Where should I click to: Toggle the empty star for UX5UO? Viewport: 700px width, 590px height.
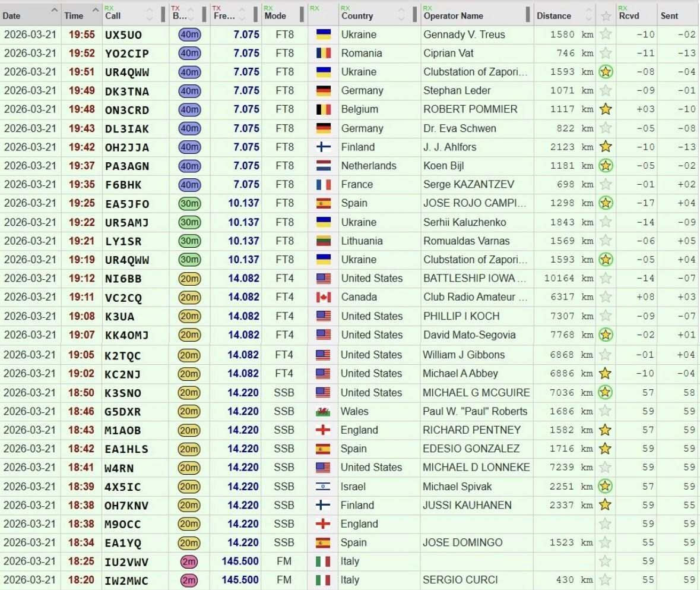[x=606, y=34]
